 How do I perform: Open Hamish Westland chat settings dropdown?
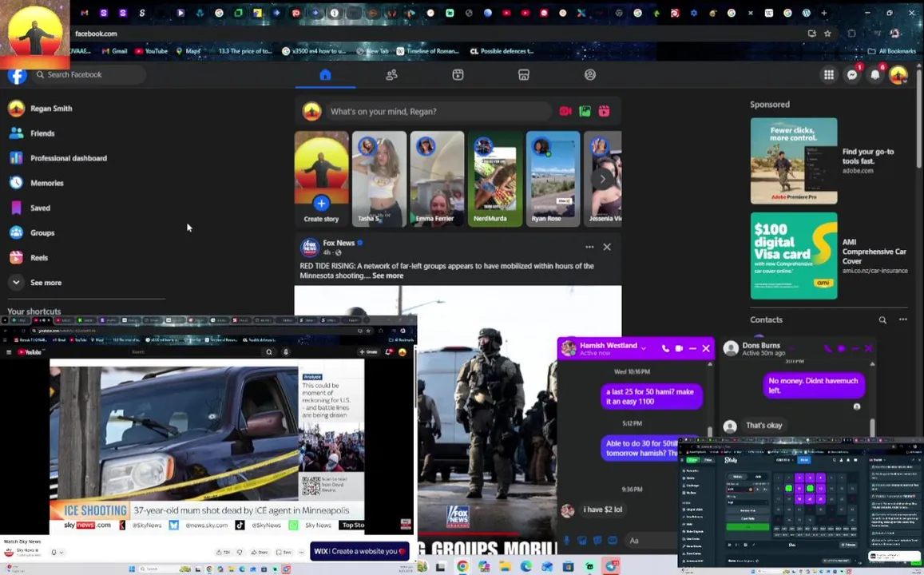coord(644,348)
